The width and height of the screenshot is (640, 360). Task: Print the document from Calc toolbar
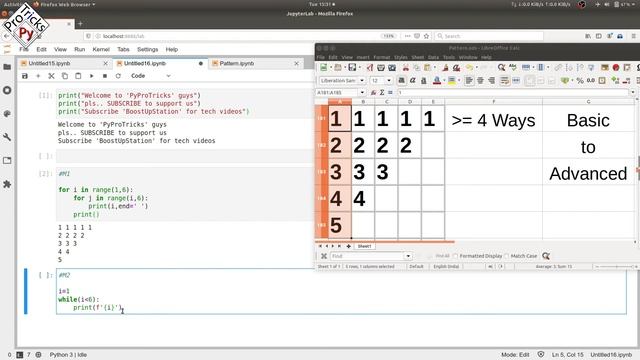[381, 68]
